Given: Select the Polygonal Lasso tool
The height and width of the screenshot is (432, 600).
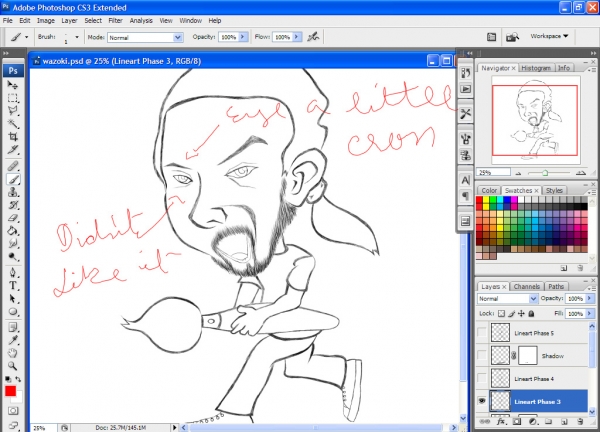Looking at the screenshot, I should [x=13, y=111].
